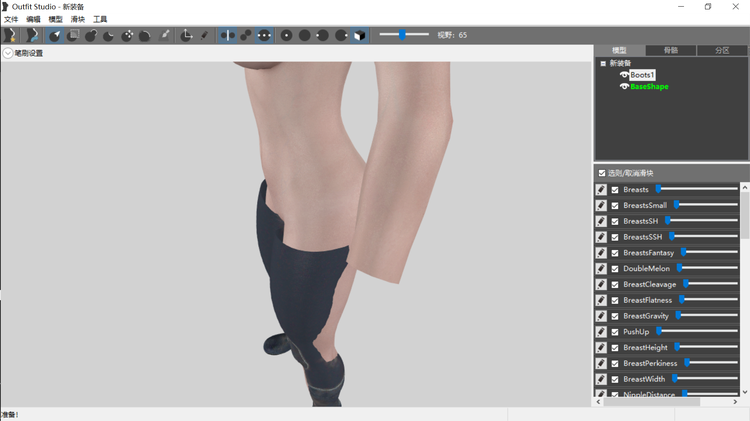Uncheck the BreastCleavage checkbox
The image size is (750, 421).
coord(615,285)
